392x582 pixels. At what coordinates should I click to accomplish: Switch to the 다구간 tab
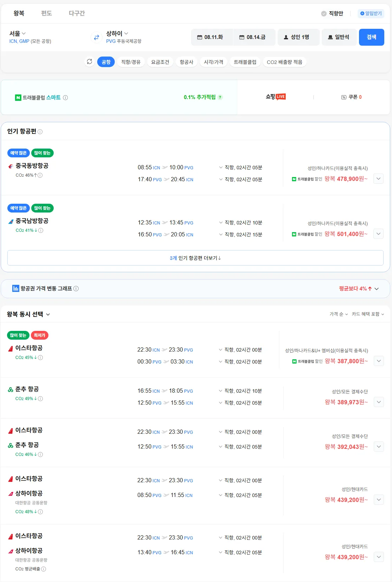click(77, 13)
